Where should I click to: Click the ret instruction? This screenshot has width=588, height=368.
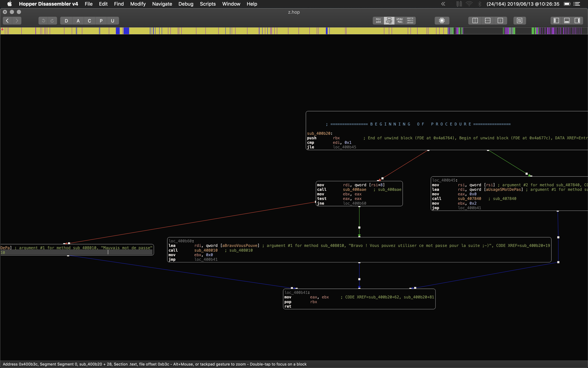pyautogui.click(x=288, y=306)
